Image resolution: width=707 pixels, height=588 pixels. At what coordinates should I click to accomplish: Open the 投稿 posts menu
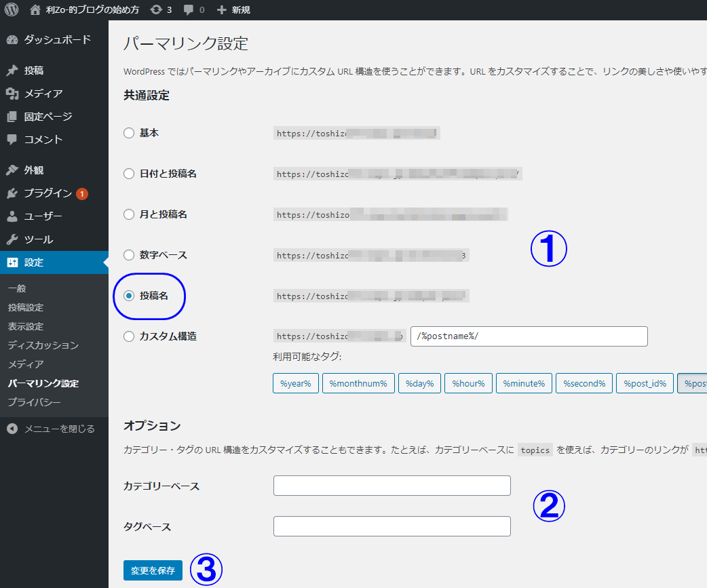(x=34, y=71)
